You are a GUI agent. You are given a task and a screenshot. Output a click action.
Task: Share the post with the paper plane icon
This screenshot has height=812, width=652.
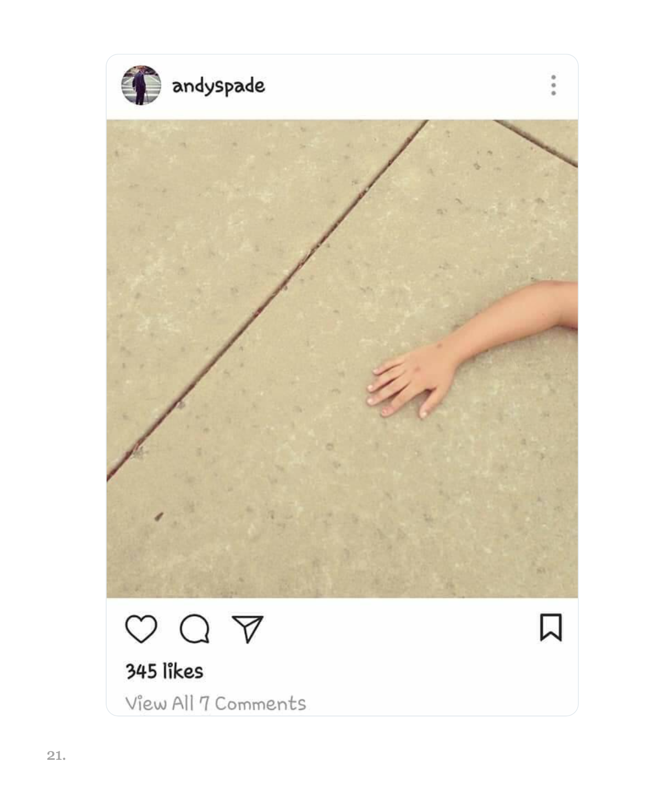[x=247, y=629]
